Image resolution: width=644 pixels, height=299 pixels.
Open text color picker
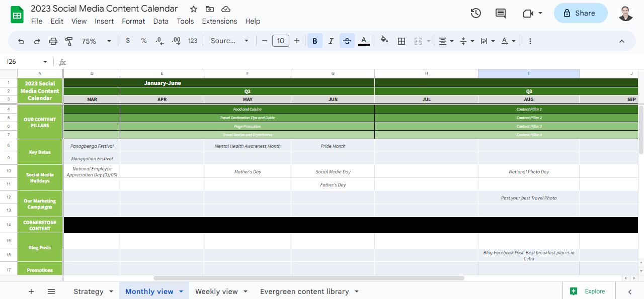[364, 41]
